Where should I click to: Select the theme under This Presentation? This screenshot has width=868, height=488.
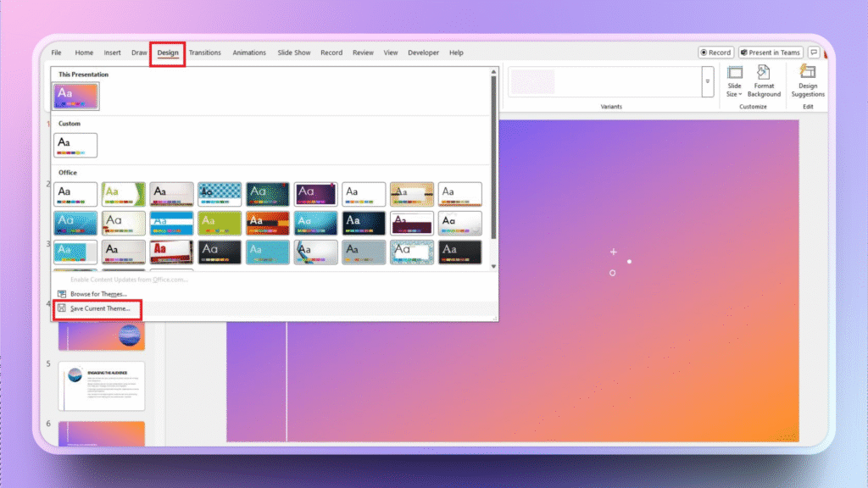(75, 96)
